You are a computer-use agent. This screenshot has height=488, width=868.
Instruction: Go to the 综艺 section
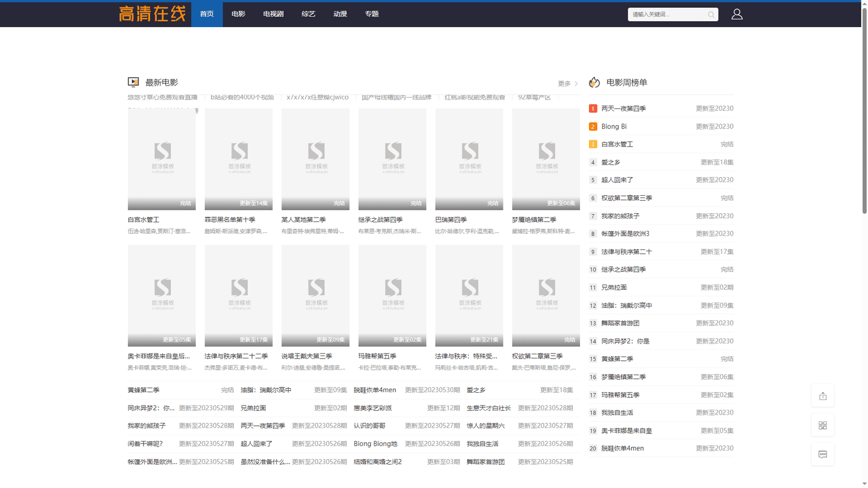[309, 14]
